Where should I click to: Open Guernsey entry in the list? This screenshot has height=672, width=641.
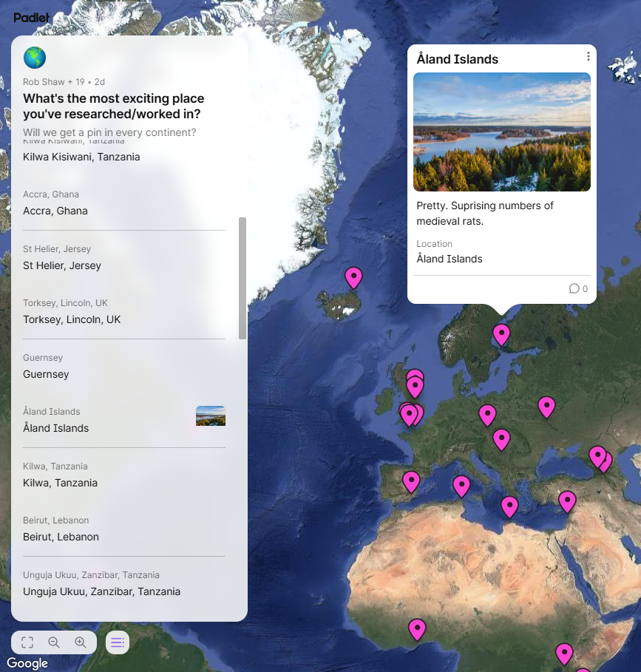coord(46,374)
